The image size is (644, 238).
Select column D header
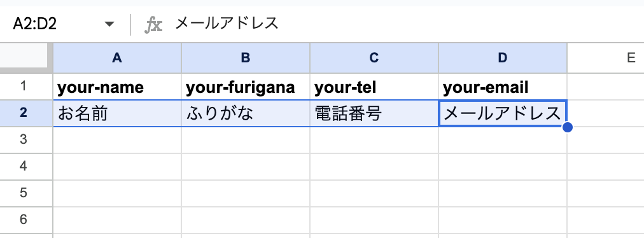[503, 58]
